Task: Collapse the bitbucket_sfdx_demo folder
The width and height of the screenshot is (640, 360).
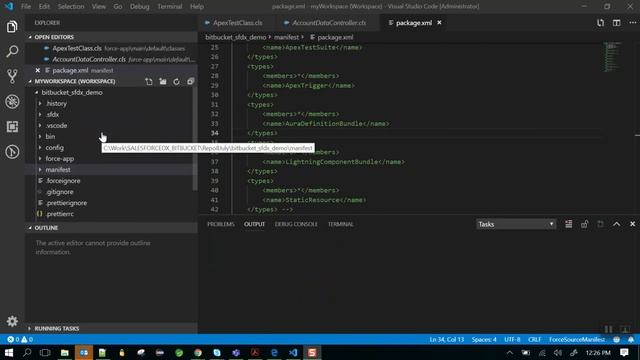Action: tap(72, 93)
